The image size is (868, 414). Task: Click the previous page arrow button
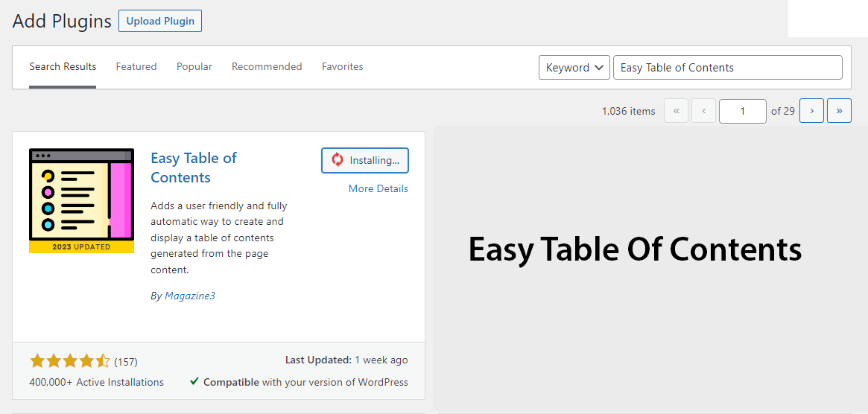point(703,111)
